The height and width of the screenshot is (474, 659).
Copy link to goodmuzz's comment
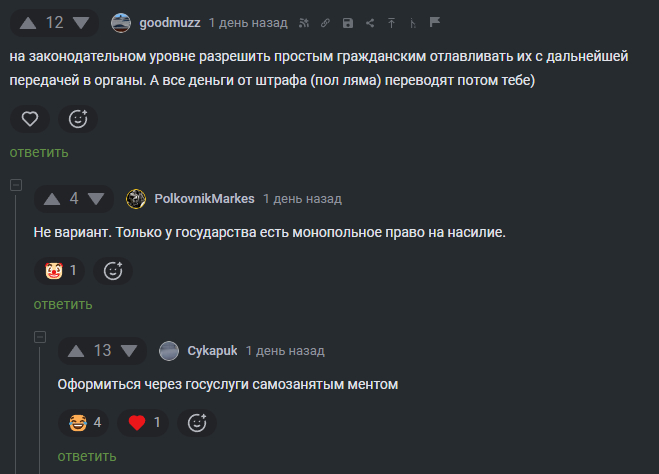324,22
